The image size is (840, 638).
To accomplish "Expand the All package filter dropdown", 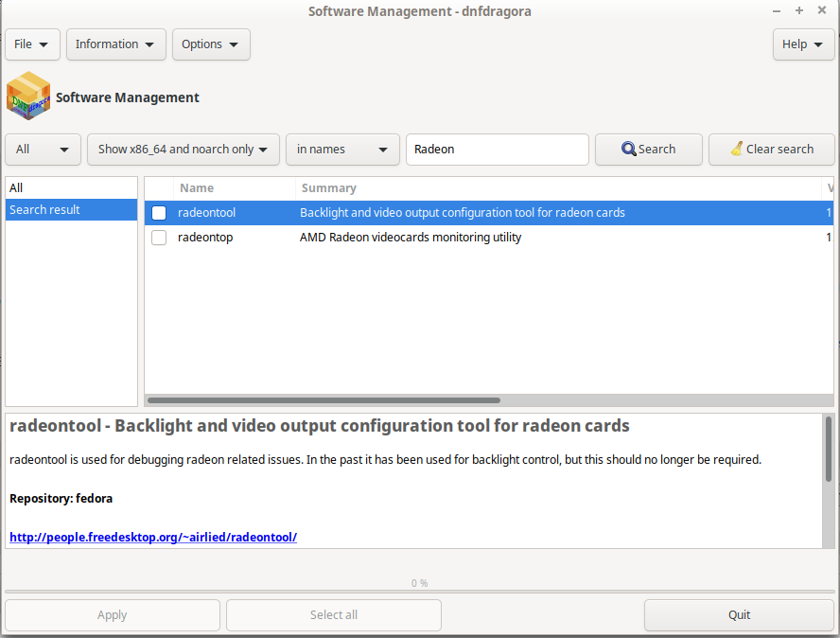I will (x=43, y=150).
